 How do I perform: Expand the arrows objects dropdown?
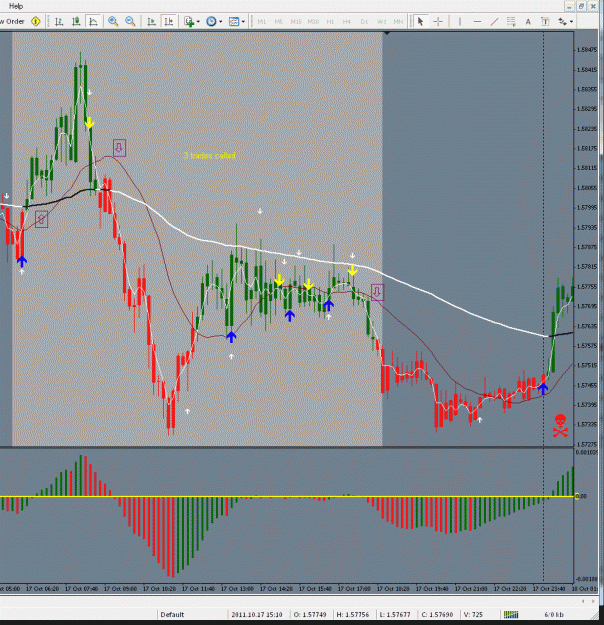[x=572, y=22]
